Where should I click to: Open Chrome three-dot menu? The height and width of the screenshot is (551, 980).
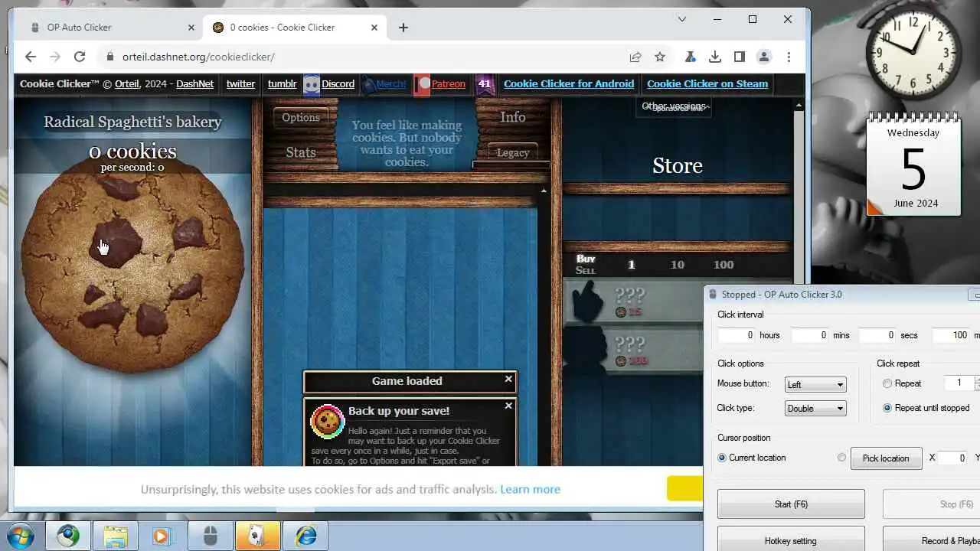tap(789, 57)
